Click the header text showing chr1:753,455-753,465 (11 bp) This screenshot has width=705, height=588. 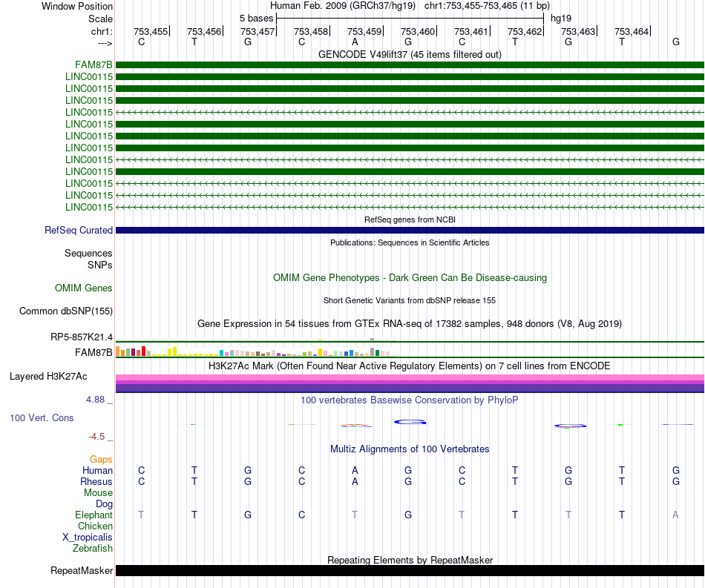pos(487,6)
